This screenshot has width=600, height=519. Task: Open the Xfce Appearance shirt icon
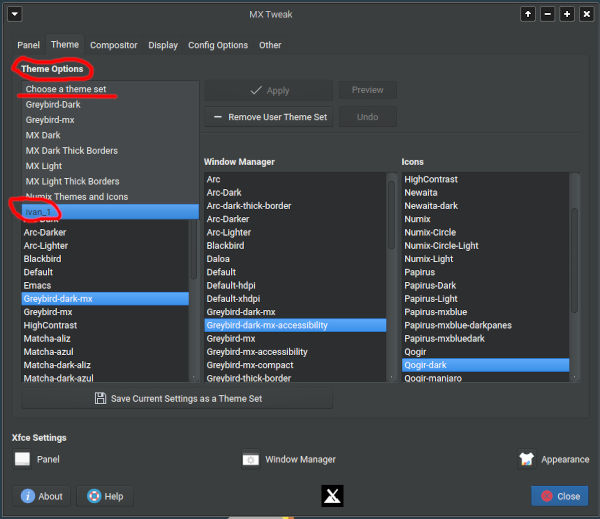click(527, 459)
